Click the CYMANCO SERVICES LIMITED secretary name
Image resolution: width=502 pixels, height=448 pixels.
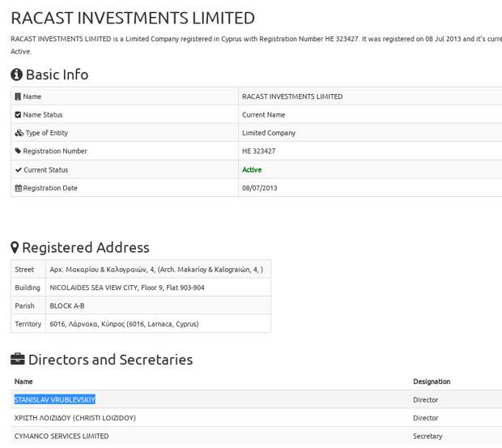pos(62,436)
